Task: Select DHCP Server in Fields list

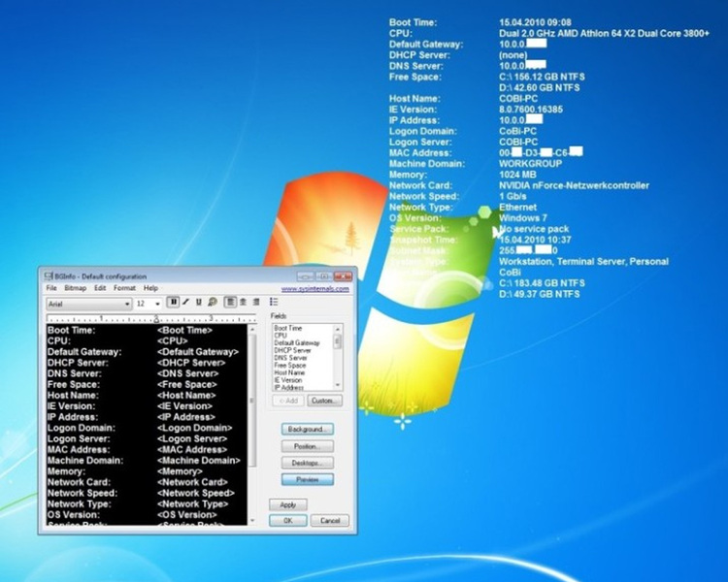Action: pos(292,350)
